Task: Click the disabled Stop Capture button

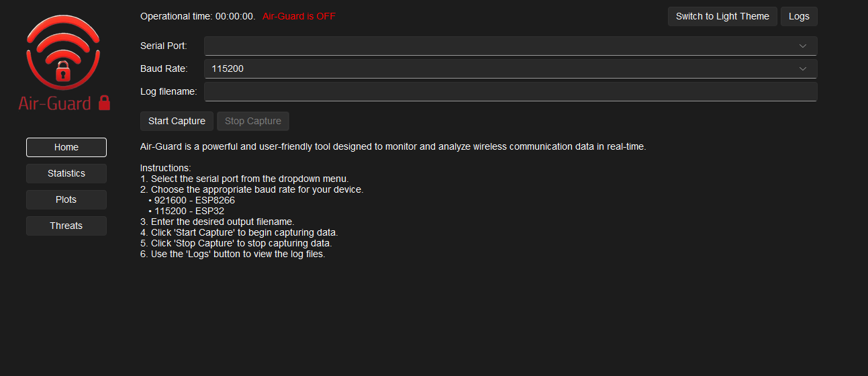Action: click(x=253, y=121)
